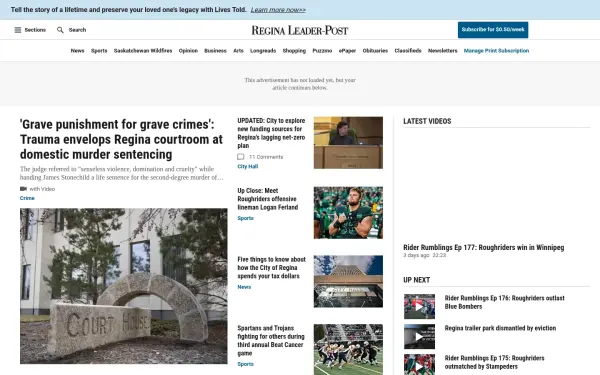Open the Logan Ferland Up Close headline
The height and width of the screenshot is (375, 600).
coord(268,199)
